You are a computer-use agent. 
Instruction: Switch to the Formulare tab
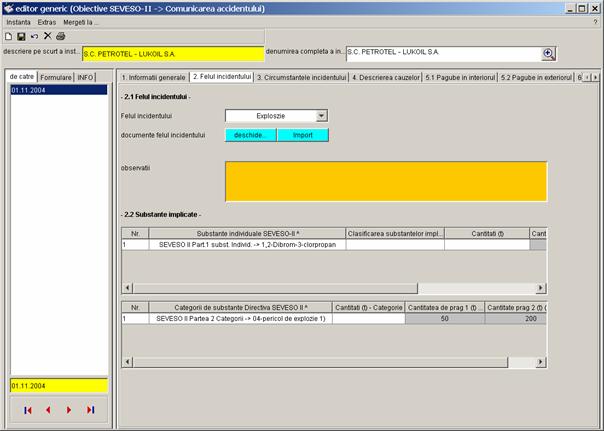56,77
